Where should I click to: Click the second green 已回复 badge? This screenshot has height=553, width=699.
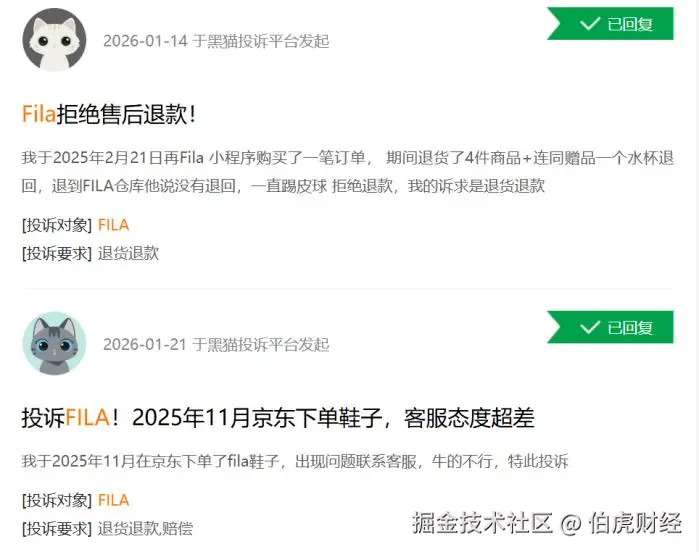click(x=610, y=327)
